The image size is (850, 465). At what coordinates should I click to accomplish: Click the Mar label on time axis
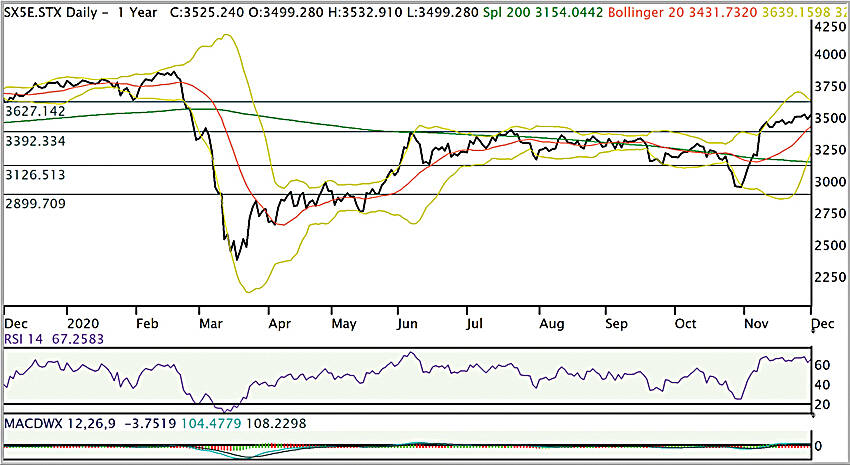pyautogui.click(x=211, y=324)
